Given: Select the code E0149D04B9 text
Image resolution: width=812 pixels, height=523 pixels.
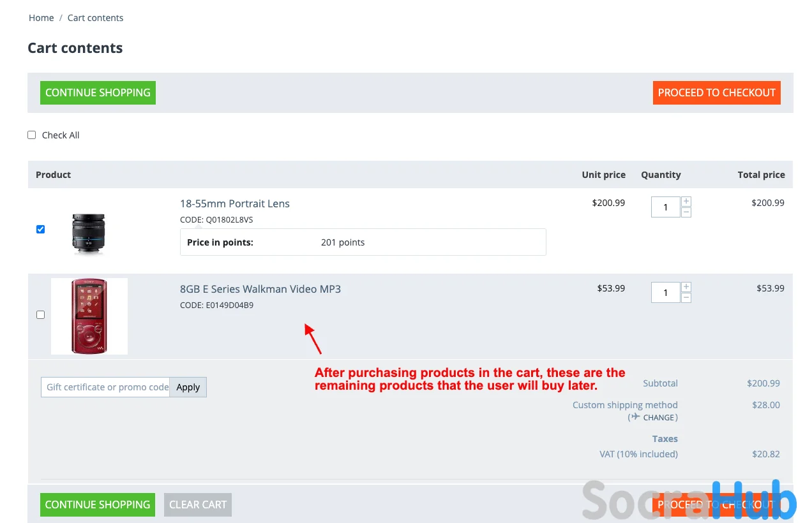Looking at the screenshot, I should click(229, 306).
